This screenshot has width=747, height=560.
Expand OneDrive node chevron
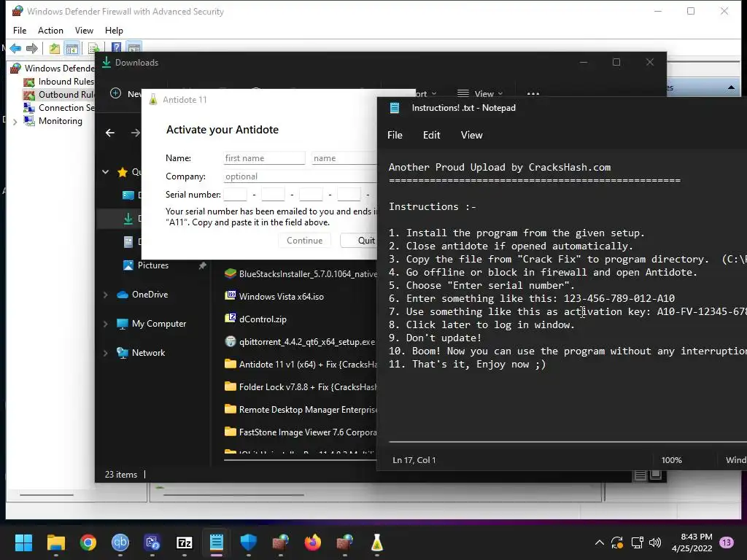tap(105, 295)
